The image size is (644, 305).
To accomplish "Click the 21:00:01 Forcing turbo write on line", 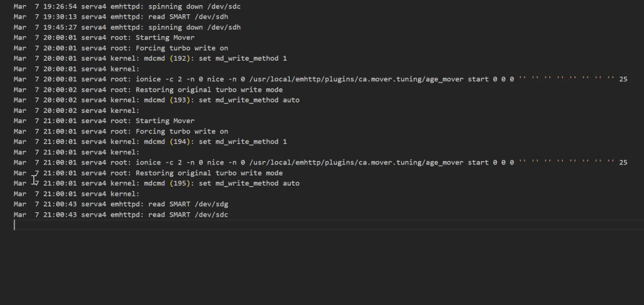I will 121,132.
